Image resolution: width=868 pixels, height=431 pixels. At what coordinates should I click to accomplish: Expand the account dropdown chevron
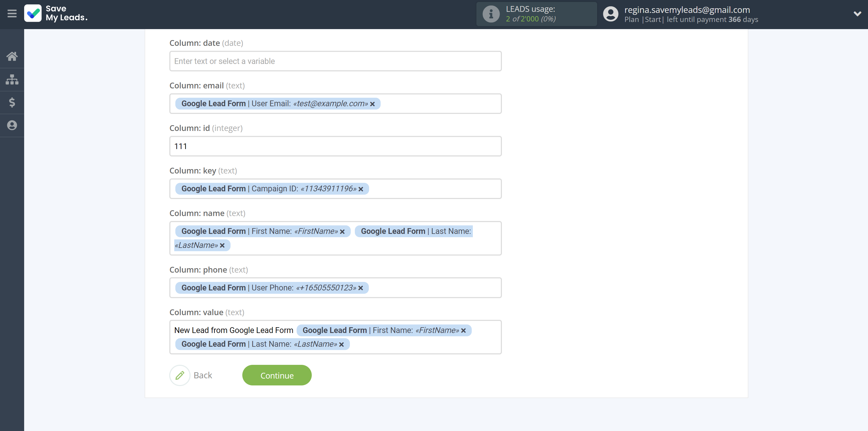pyautogui.click(x=857, y=14)
